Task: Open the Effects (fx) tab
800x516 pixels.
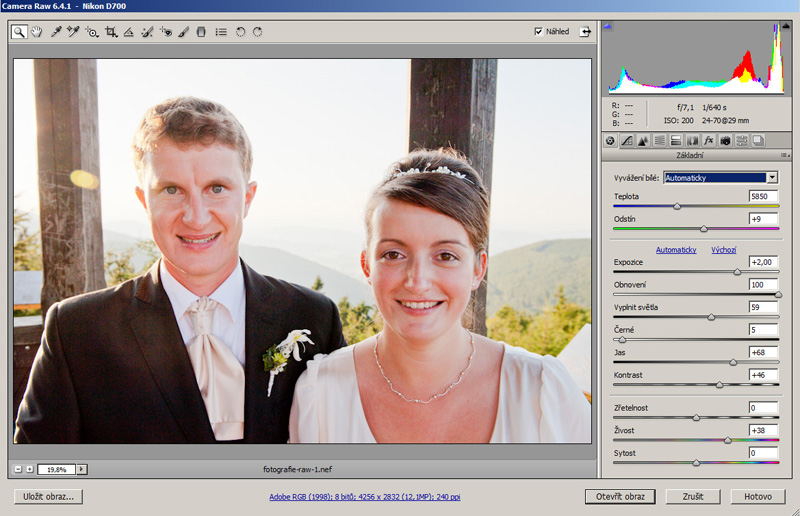Action: click(708, 141)
